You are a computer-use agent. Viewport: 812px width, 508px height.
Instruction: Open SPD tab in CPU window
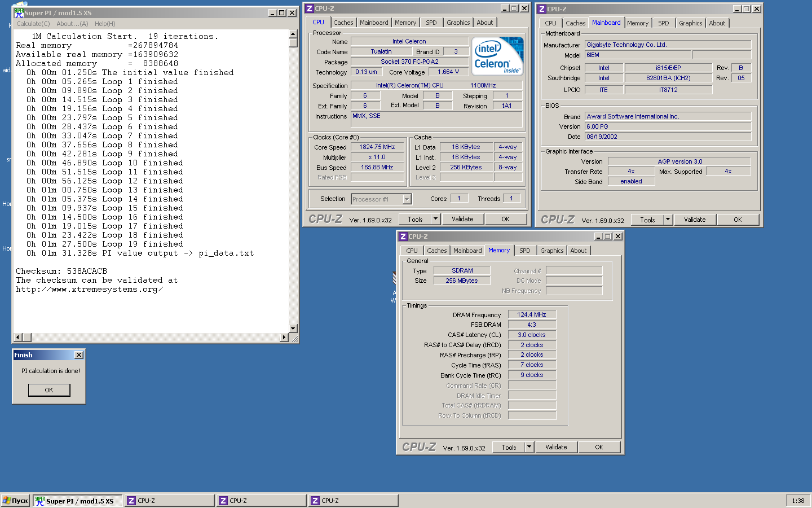431,23
